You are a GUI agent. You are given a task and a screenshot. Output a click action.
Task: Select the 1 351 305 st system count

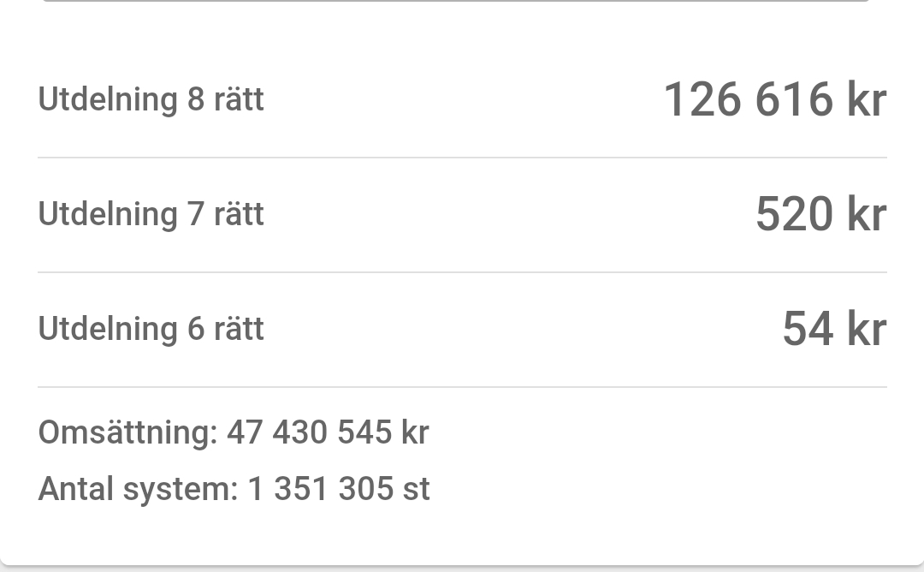[339, 489]
